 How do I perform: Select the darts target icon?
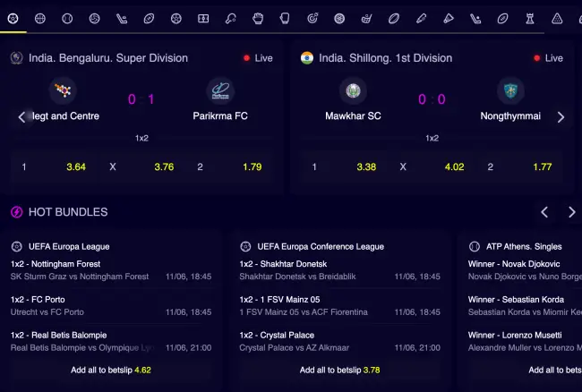[312, 18]
